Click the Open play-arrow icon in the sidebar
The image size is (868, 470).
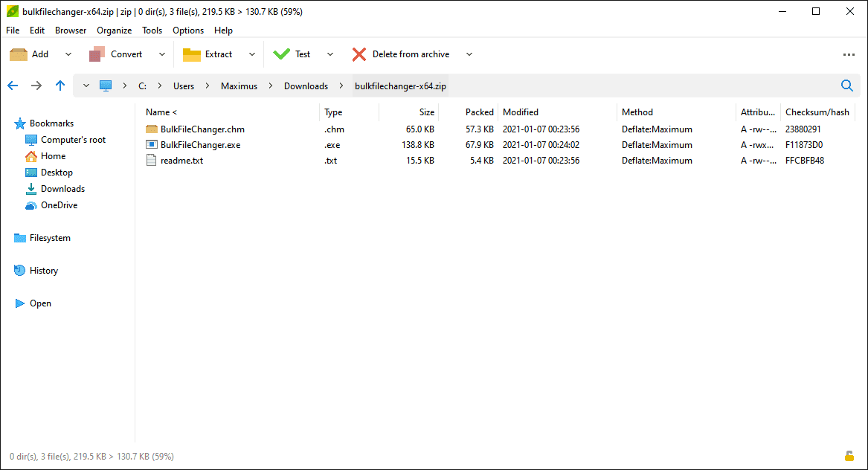pyautogui.click(x=19, y=303)
